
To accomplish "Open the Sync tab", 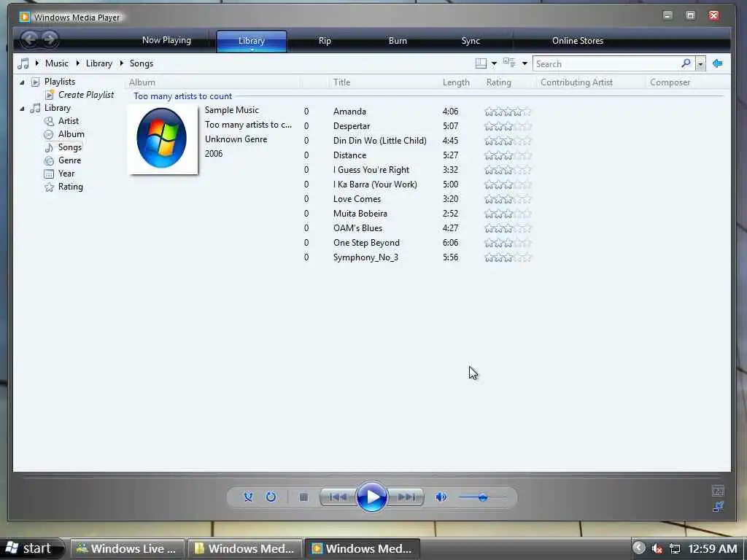I will pyautogui.click(x=471, y=41).
